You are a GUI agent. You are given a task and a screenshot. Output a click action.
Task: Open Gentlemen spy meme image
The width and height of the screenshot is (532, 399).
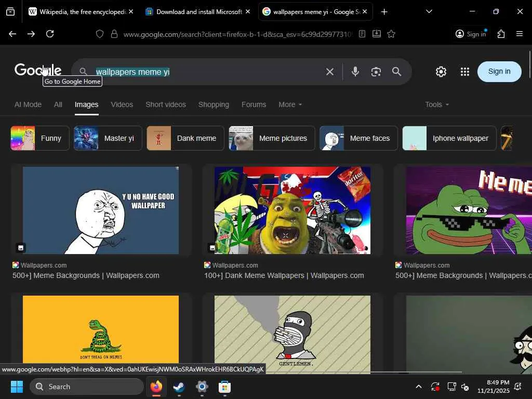coord(292,334)
